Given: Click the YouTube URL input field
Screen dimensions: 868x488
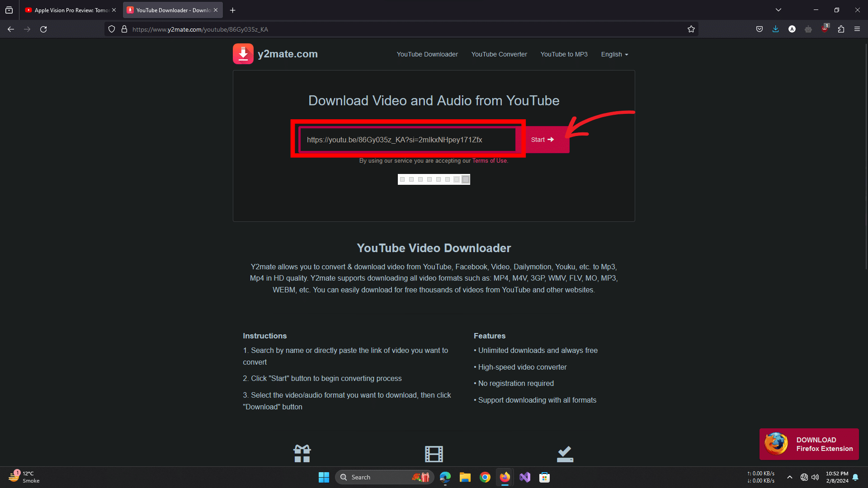Looking at the screenshot, I should (407, 140).
